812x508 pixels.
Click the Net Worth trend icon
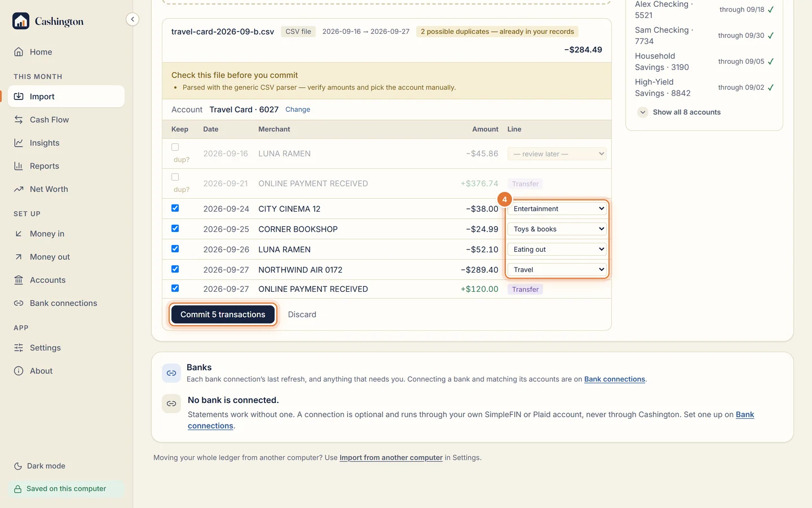19,189
